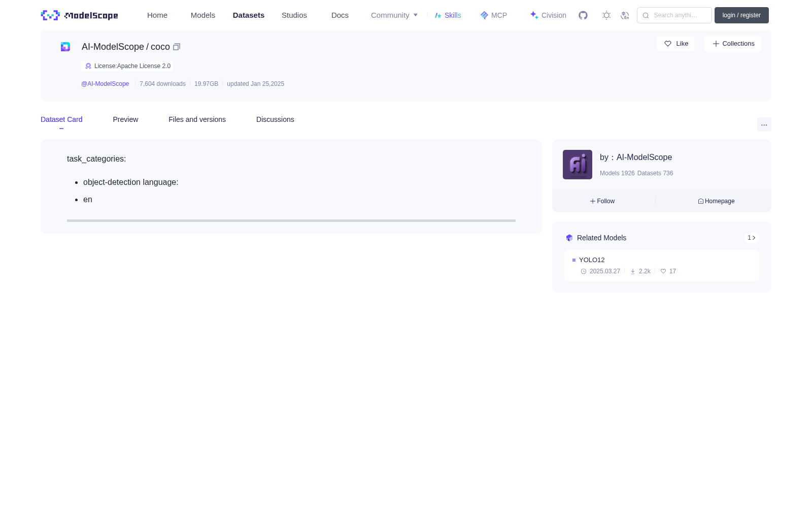This screenshot has height=508, width=812.
Task: Open the Studios nav item
Action: pyautogui.click(x=294, y=15)
